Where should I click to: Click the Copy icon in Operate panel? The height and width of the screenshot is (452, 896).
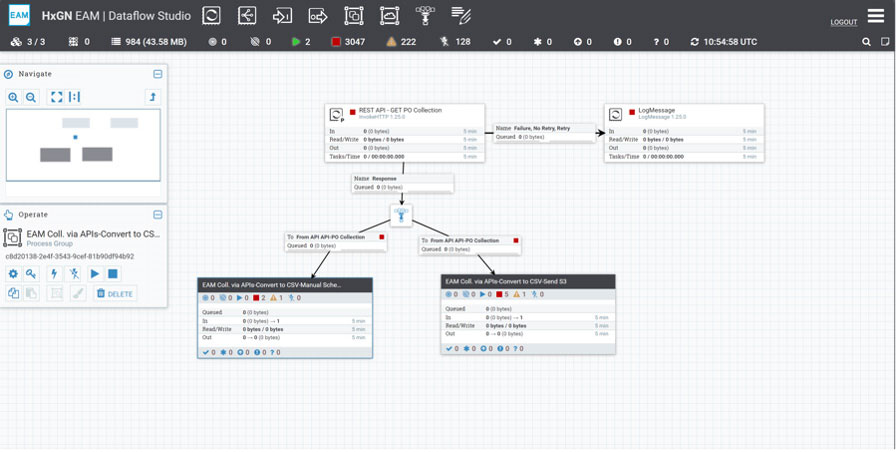point(13,294)
